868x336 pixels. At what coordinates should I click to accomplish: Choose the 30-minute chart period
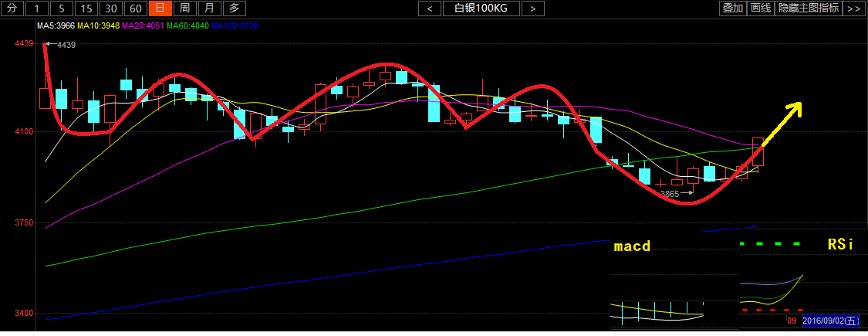pos(112,8)
